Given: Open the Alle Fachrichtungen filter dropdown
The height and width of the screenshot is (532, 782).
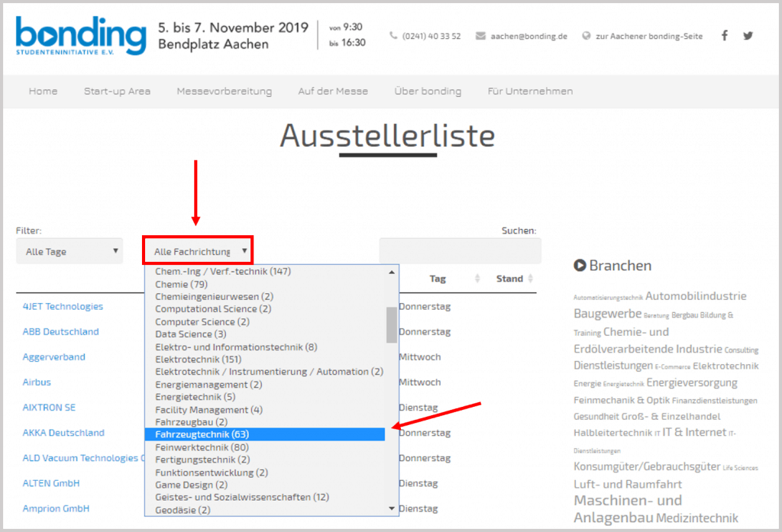Looking at the screenshot, I should coord(198,251).
